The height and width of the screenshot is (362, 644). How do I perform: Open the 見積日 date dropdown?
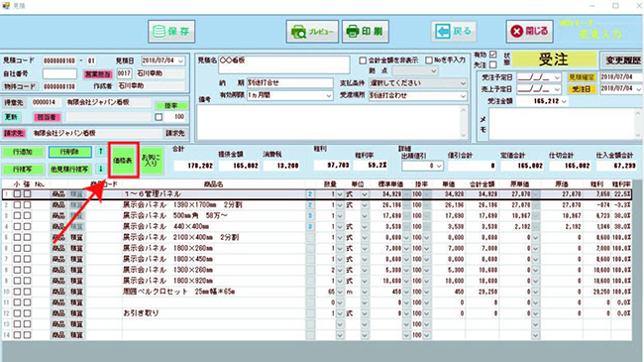pyautogui.click(x=180, y=60)
